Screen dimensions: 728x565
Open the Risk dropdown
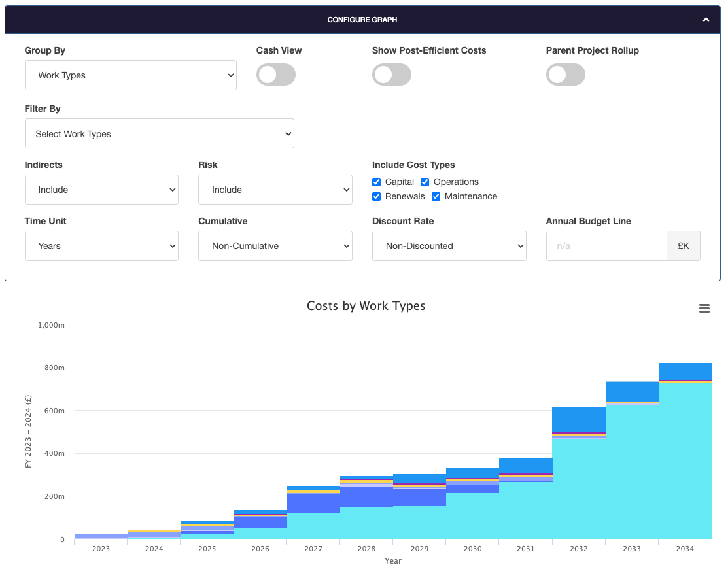pos(275,190)
